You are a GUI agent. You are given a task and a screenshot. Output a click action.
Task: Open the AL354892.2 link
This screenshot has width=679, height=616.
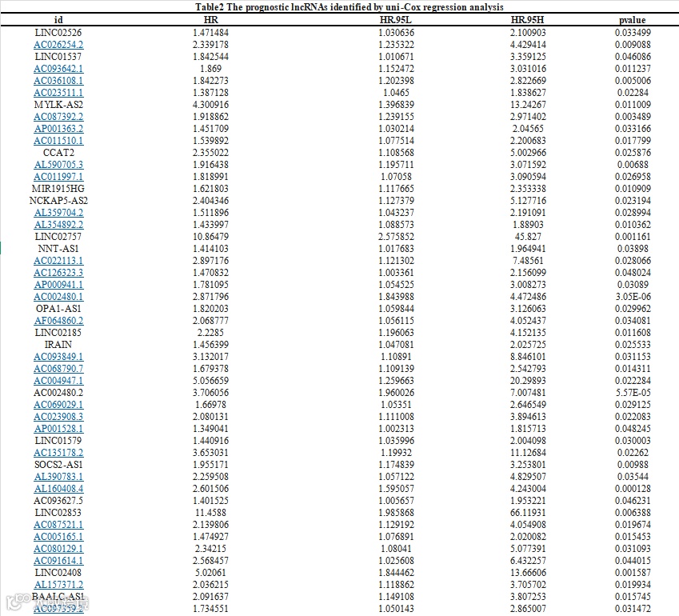58,224
